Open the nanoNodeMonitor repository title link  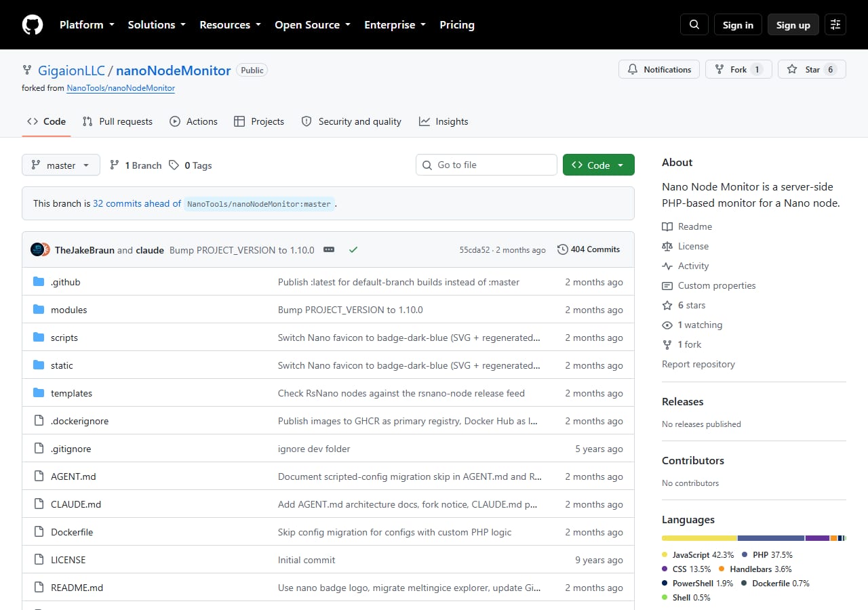pos(174,70)
